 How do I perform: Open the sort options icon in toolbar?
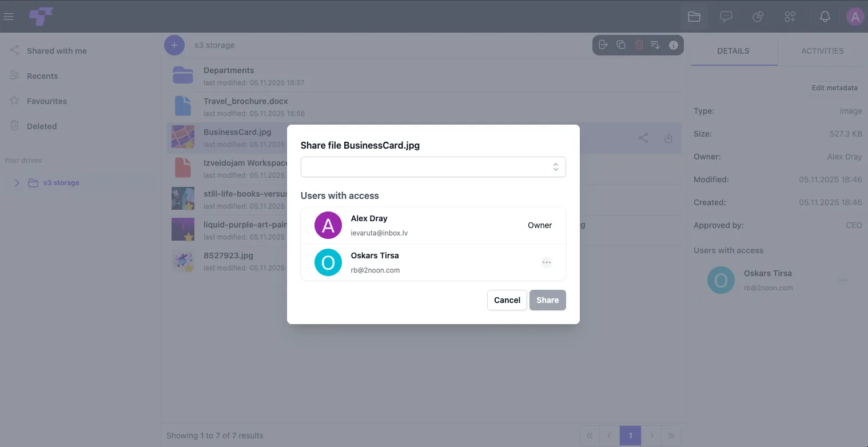[x=655, y=45]
